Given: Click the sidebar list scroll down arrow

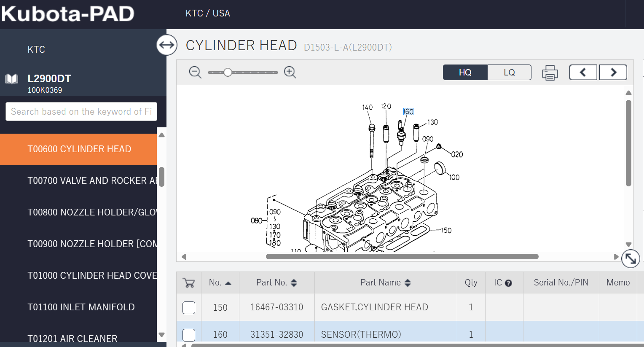Looking at the screenshot, I should [x=161, y=335].
